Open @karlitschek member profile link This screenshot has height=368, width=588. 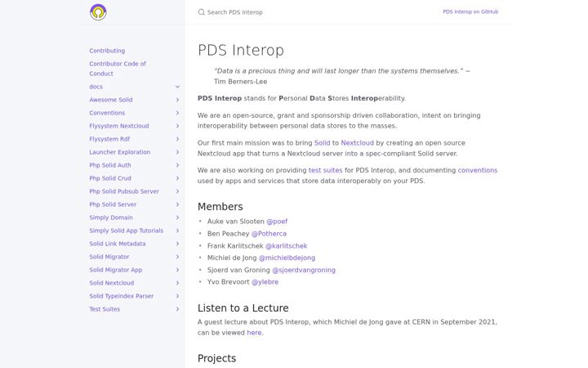point(286,246)
